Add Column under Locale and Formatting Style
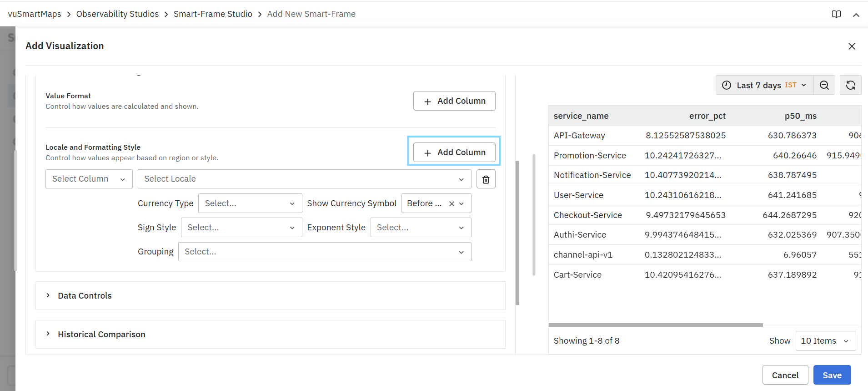The height and width of the screenshot is (391, 868). pyautogui.click(x=454, y=152)
